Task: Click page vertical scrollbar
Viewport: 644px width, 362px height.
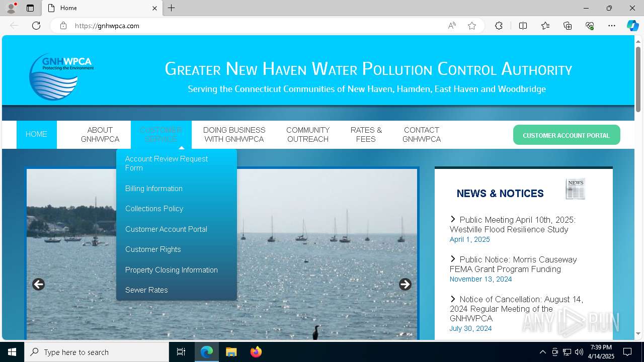Action: [638, 79]
